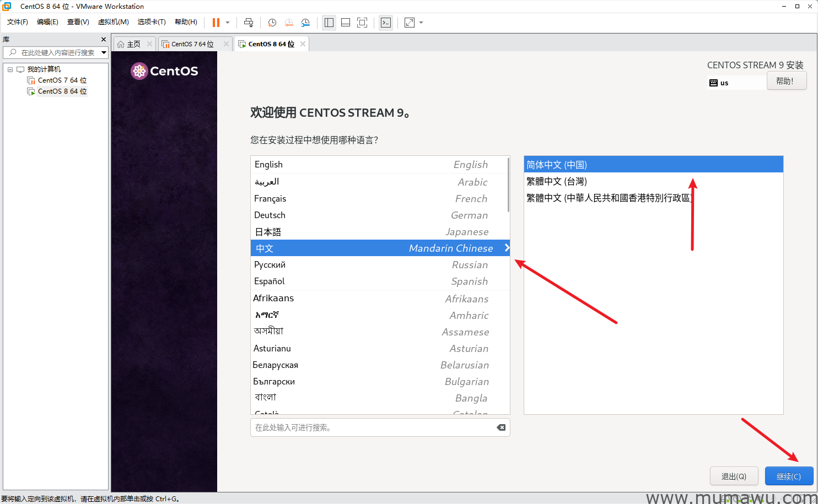Enter full screen mode icon
This screenshot has height=504, width=818.
coord(362,23)
